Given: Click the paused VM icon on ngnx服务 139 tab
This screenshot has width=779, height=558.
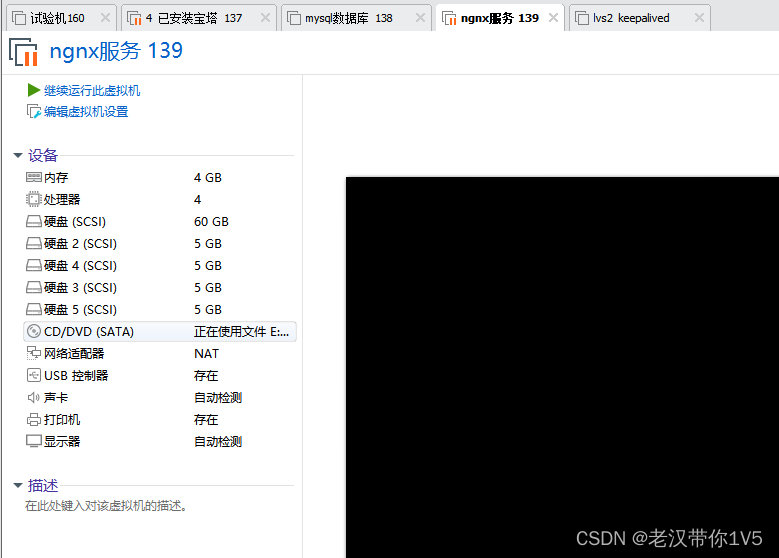Looking at the screenshot, I should 449,18.
